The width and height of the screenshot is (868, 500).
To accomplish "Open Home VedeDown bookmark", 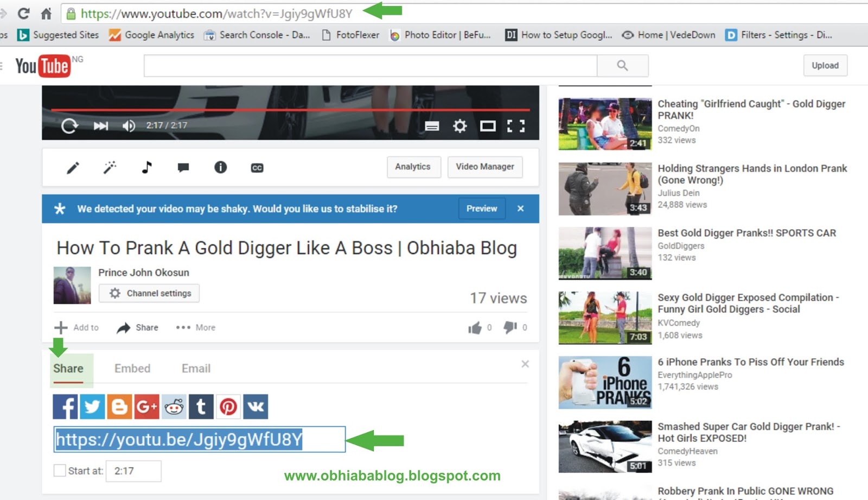I will [x=668, y=35].
